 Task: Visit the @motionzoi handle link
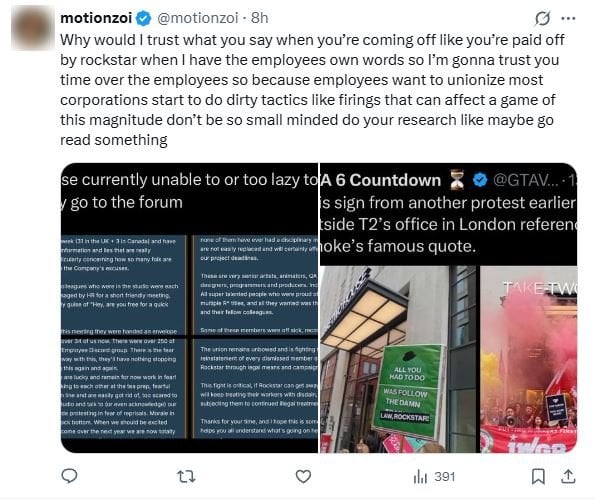point(198,18)
